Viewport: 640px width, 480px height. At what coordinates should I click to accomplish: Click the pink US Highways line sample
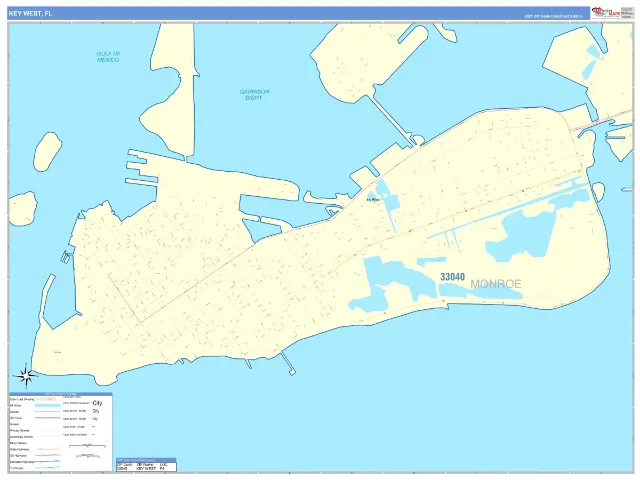[x=47, y=455]
